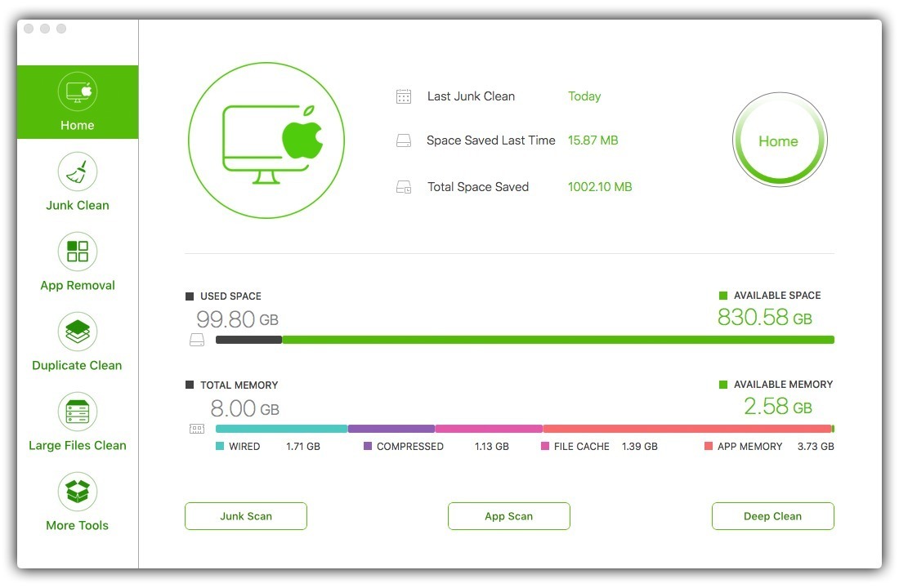Run Deep Clean

(772, 516)
